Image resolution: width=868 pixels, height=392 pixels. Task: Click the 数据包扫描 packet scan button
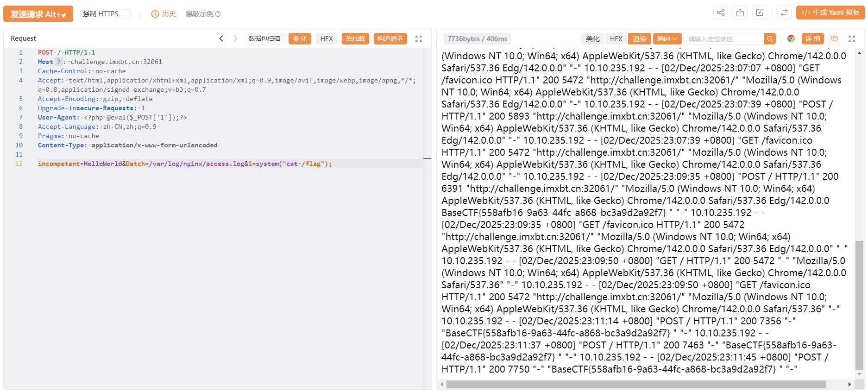[x=264, y=38]
